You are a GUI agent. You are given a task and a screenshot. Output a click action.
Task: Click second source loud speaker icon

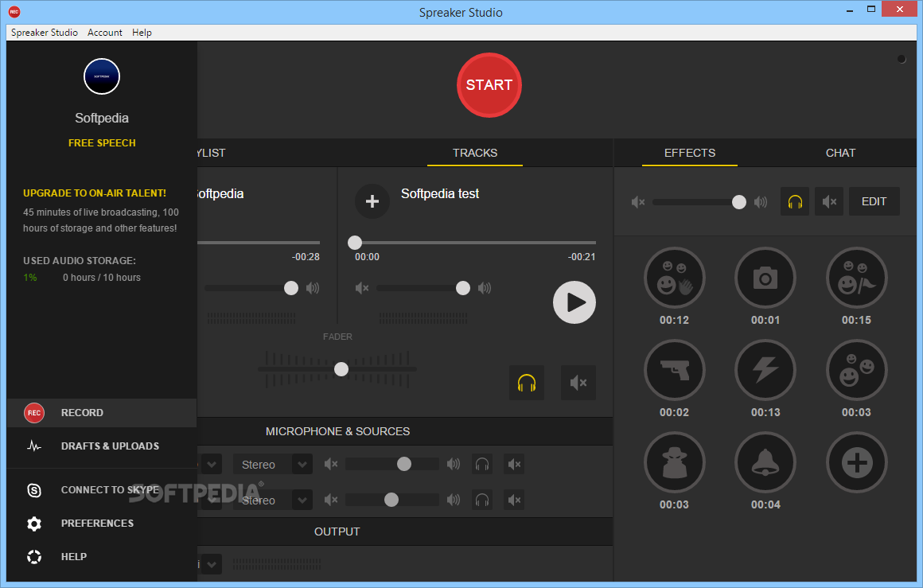[454, 500]
